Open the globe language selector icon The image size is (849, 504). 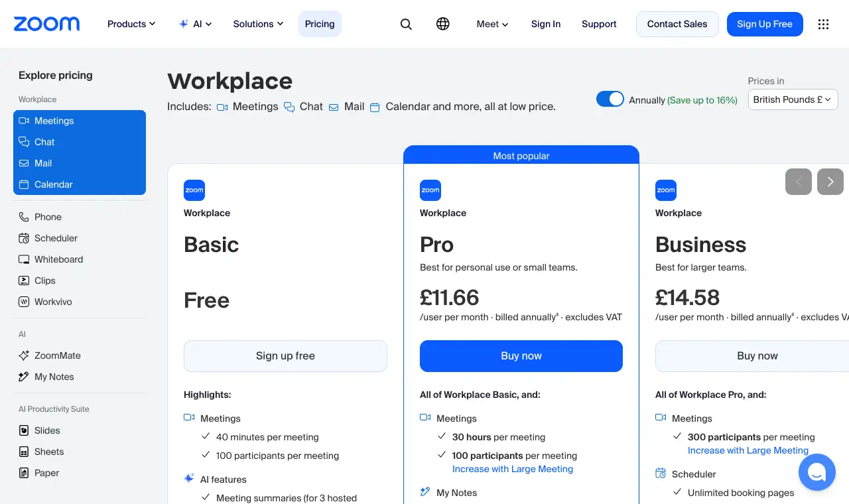[443, 24]
